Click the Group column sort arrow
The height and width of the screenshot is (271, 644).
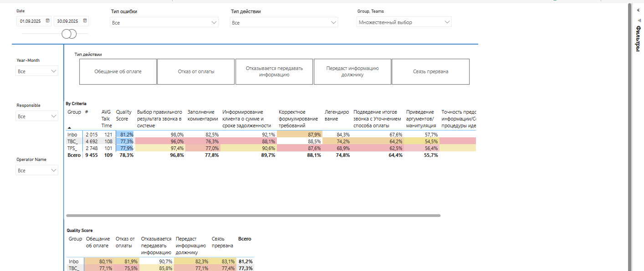click(70, 128)
